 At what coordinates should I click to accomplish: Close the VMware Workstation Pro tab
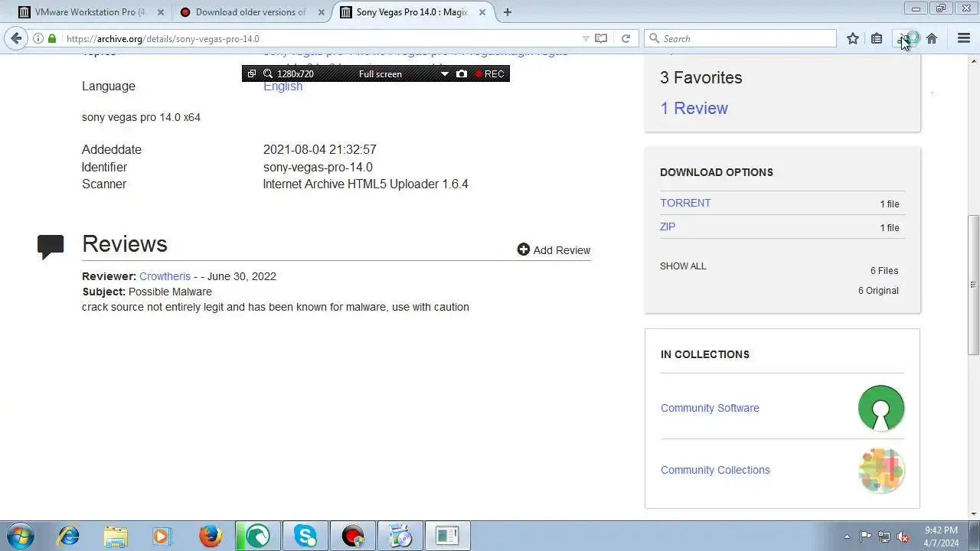(161, 12)
